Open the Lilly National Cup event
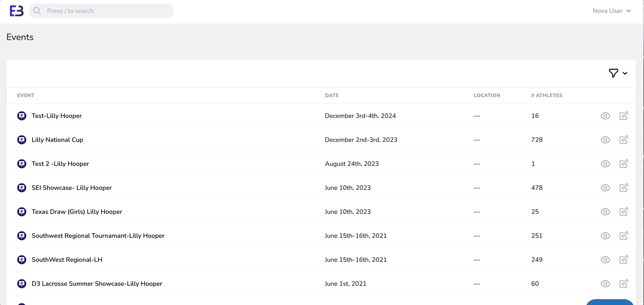This screenshot has width=644, height=305. [58, 140]
